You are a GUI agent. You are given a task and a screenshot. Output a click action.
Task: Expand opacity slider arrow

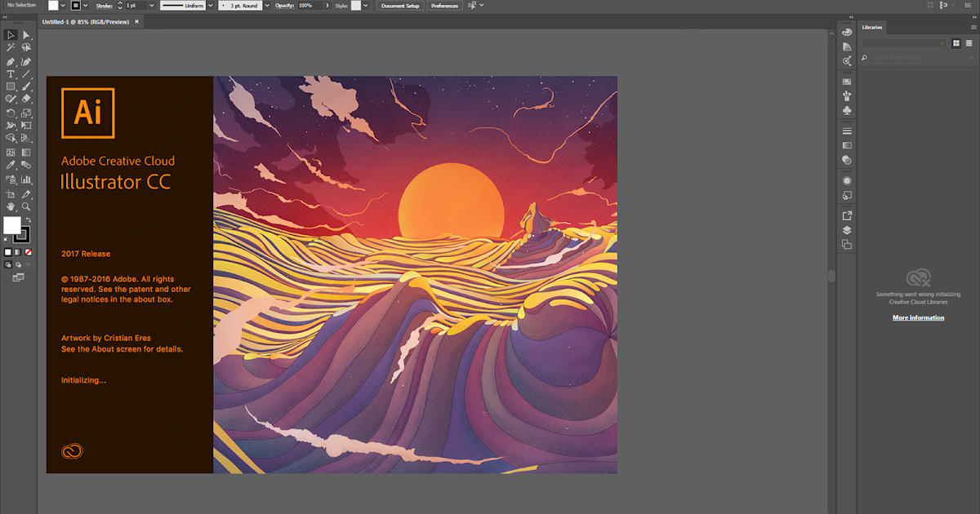(328, 6)
